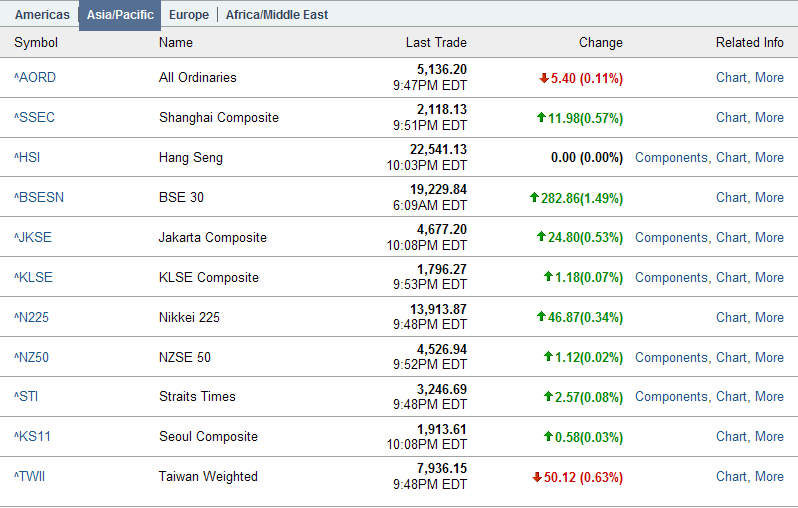Click the green up arrow for Jakarta Composite

pyautogui.click(x=541, y=237)
